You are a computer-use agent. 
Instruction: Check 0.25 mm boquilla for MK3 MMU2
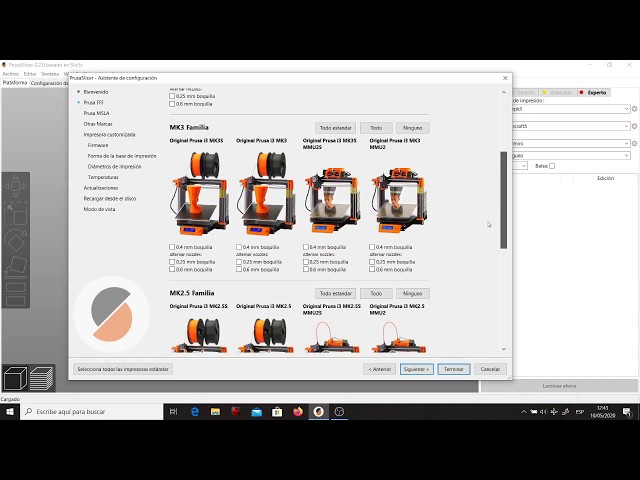[372, 262]
